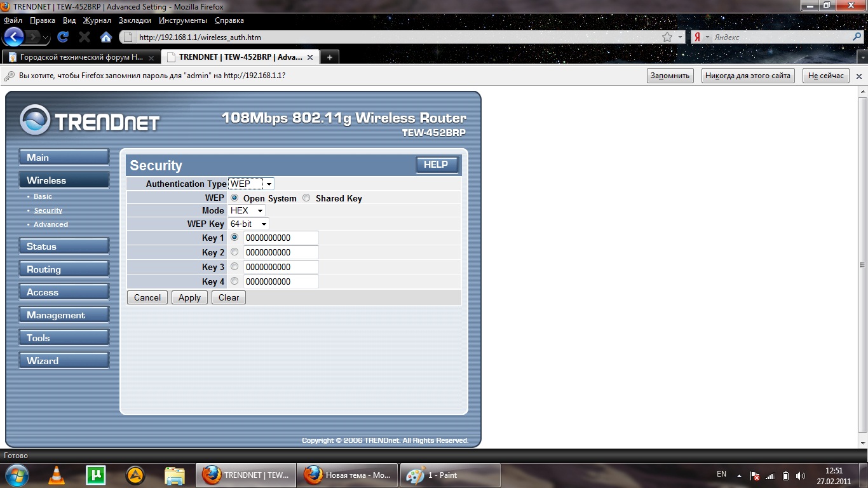Viewport: 868px width, 488px height.
Task: Go back with the browser back arrow
Action: (x=14, y=36)
